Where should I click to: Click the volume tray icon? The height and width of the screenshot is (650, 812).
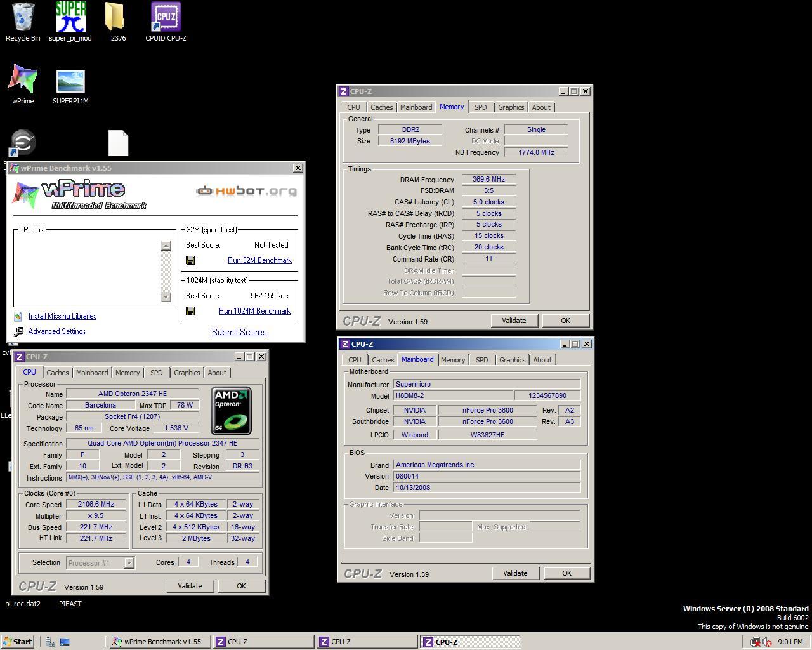(x=767, y=642)
